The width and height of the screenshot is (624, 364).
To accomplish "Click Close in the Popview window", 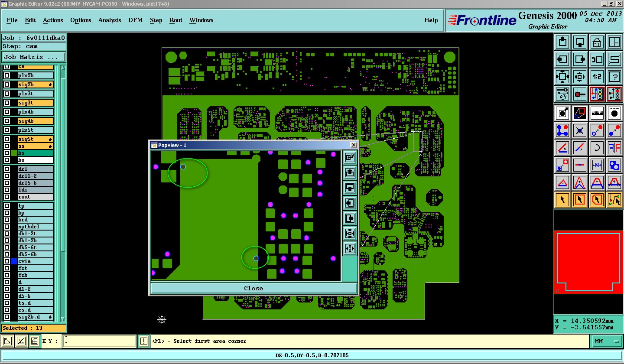I will coord(253,288).
